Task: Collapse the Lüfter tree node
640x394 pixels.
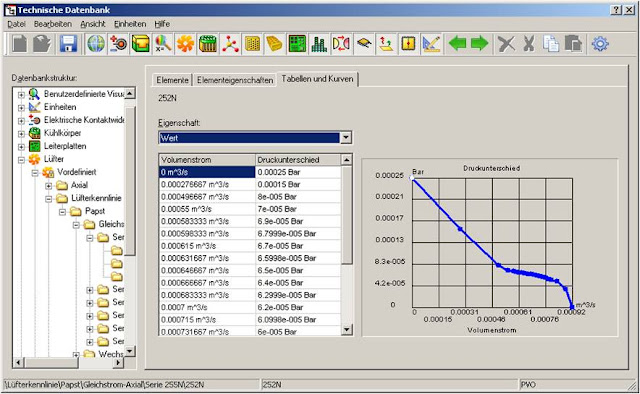Action: coord(21,160)
